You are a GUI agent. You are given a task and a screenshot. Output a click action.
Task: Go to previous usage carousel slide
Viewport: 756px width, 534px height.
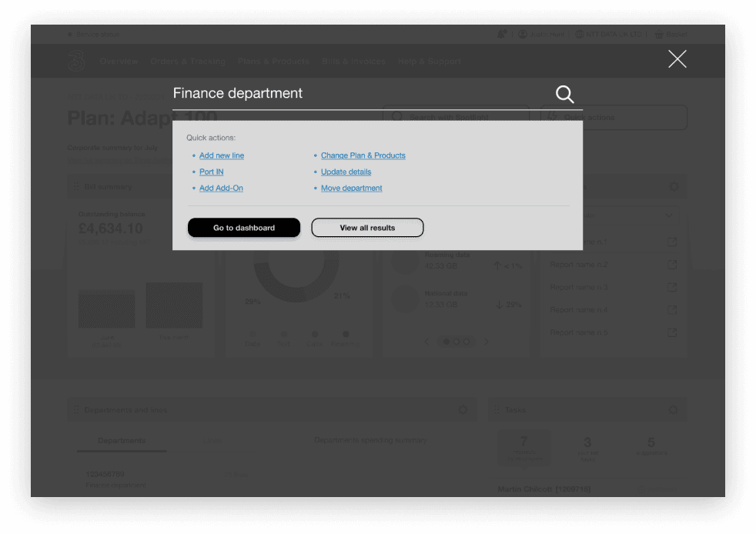(x=427, y=342)
